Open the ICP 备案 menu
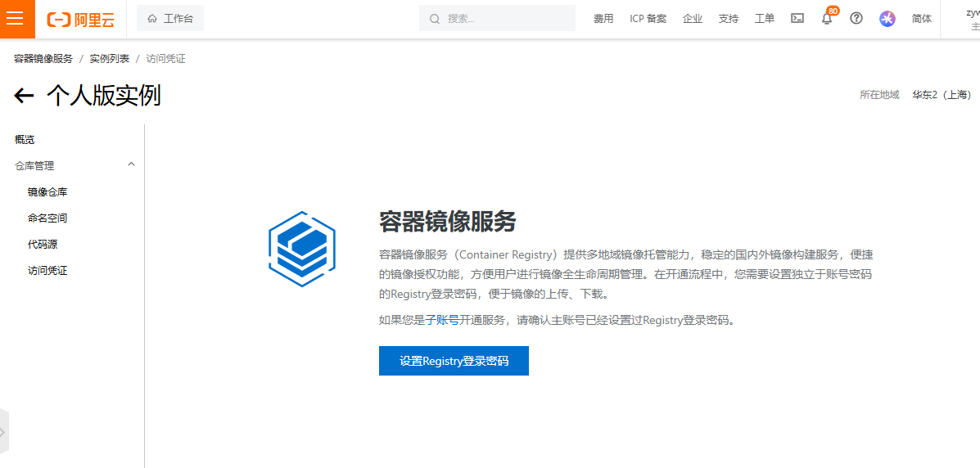Screen dimensions: 980x468 click(648, 19)
